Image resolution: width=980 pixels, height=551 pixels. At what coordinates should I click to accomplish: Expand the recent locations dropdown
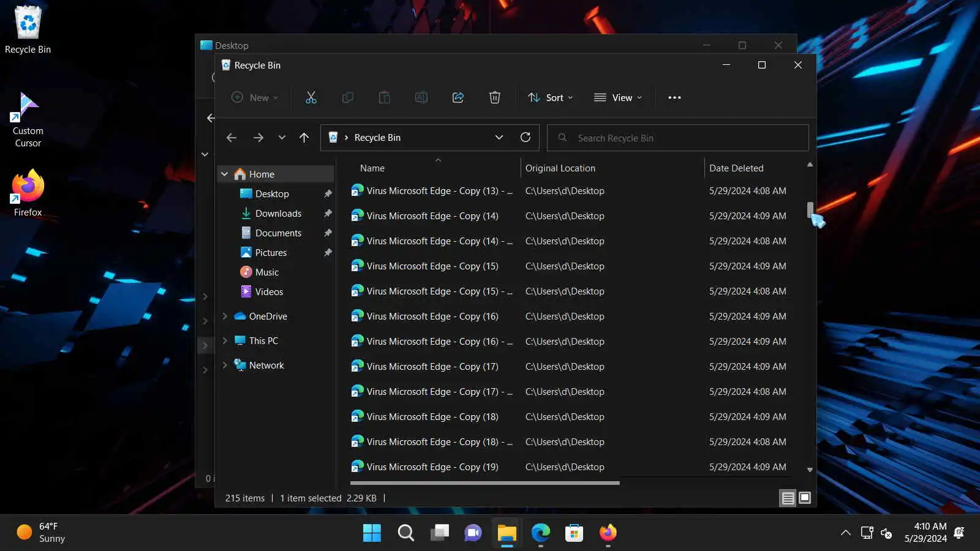click(x=282, y=138)
